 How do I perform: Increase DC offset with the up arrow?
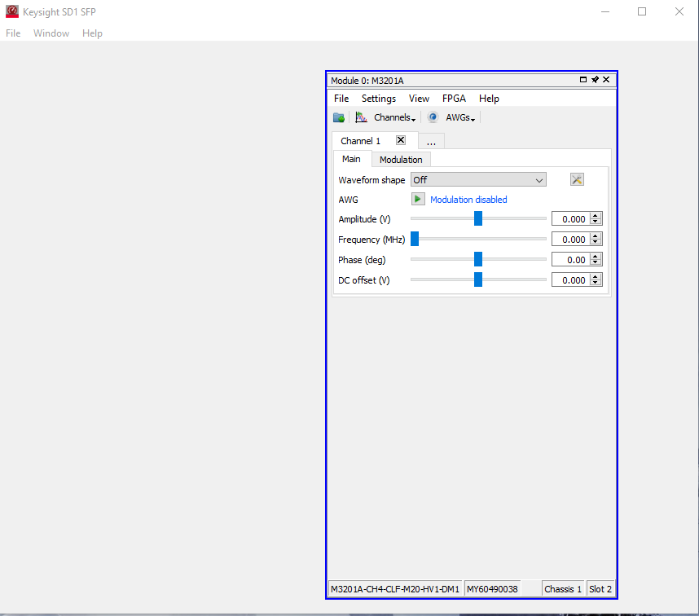coord(596,277)
